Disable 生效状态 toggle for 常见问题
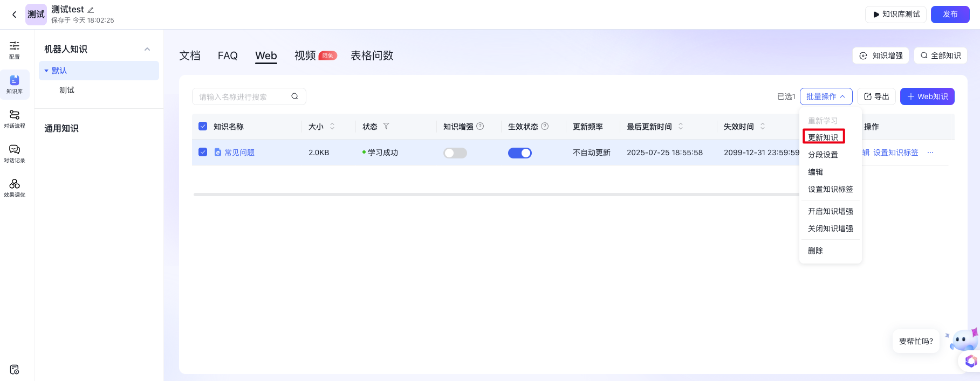The width and height of the screenshot is (980, 381). click(x=519, y=153)
